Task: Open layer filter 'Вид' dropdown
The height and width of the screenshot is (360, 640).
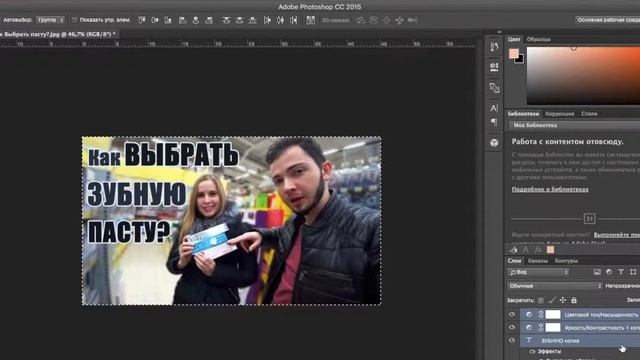Action: (x=538, y=272)
